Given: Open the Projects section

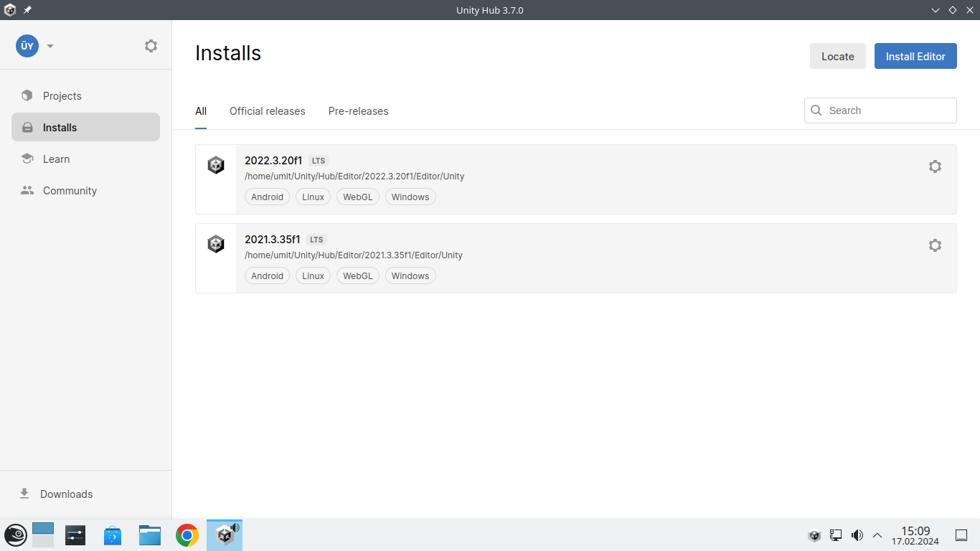Looking at the screenshot, I should pos(62,96).
